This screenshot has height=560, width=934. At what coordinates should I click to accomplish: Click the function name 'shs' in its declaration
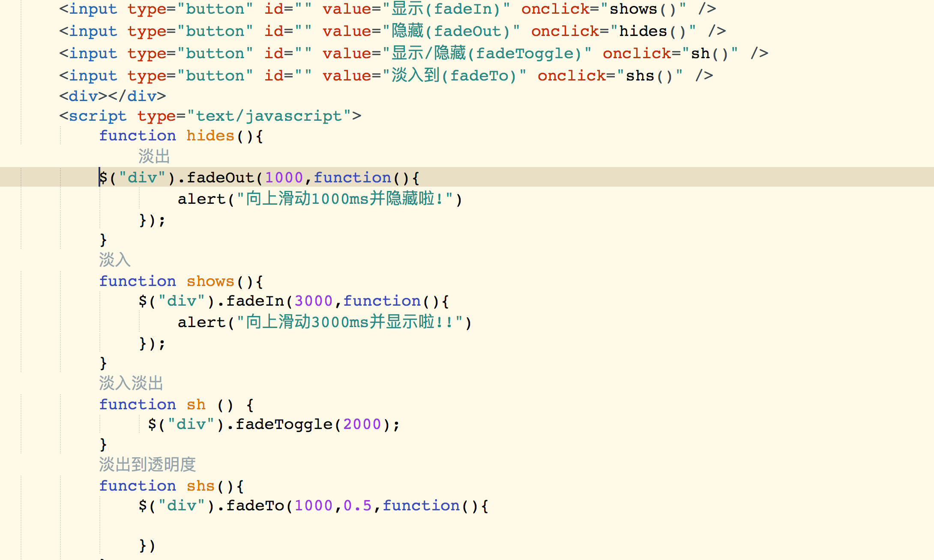pos(201,486)
